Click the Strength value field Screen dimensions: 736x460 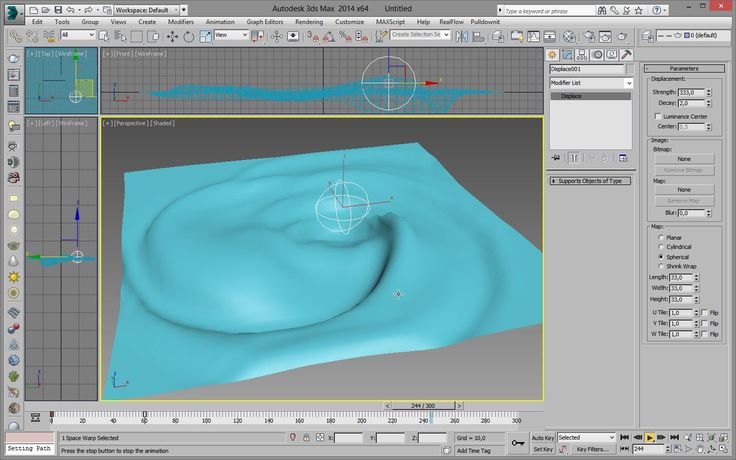[691, 92]
